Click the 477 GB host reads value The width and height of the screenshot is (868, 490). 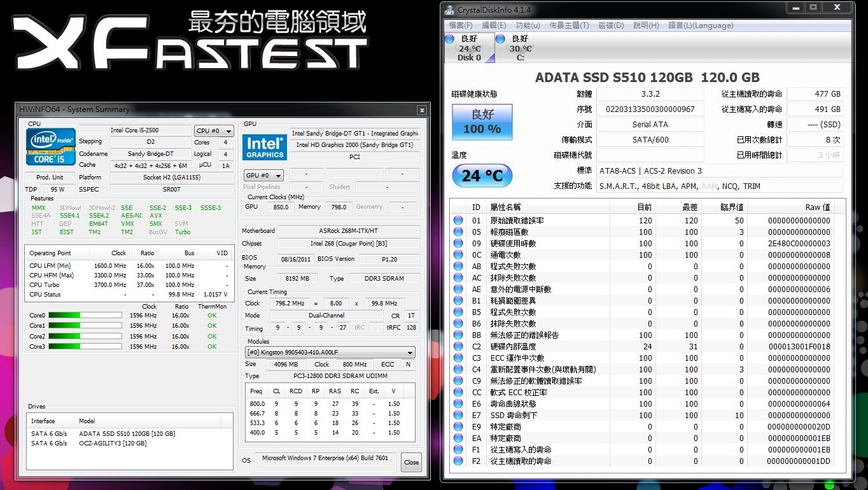tap(815, 94)
